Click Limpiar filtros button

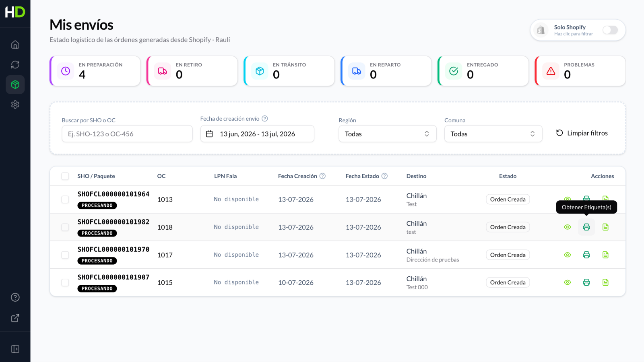582,133
